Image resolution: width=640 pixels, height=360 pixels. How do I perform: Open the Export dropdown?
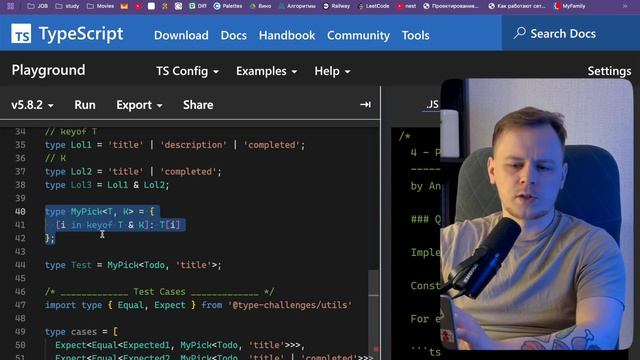(139, 105)
